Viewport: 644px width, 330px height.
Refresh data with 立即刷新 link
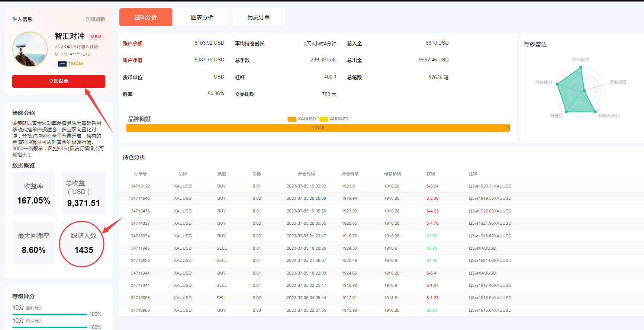point(95,19)
